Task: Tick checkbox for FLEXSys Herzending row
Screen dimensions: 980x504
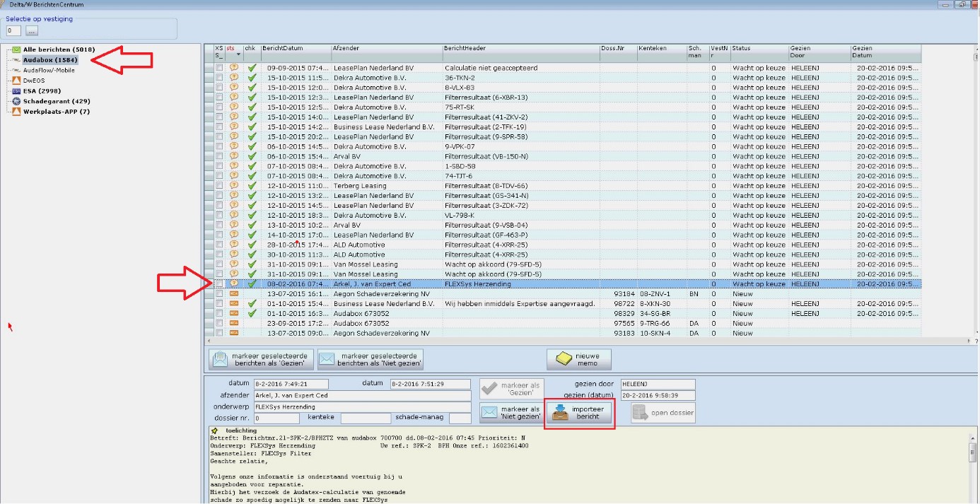Action: point(219,284)
